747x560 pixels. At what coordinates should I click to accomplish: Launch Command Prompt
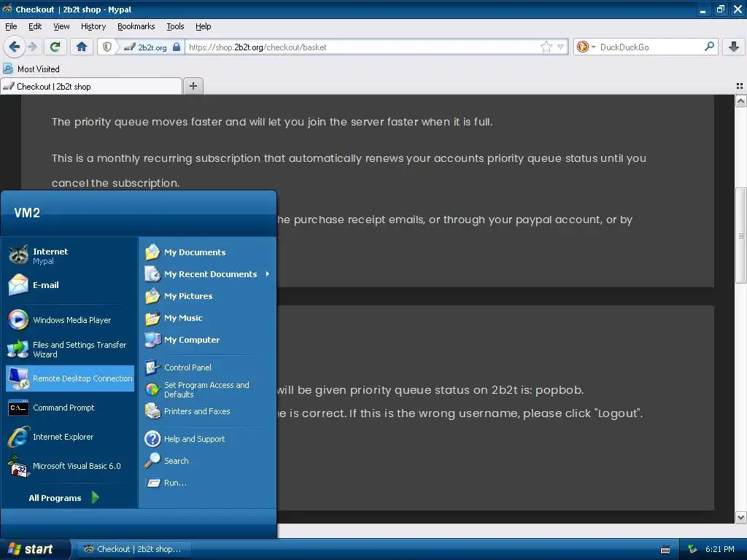click(70, 408)
